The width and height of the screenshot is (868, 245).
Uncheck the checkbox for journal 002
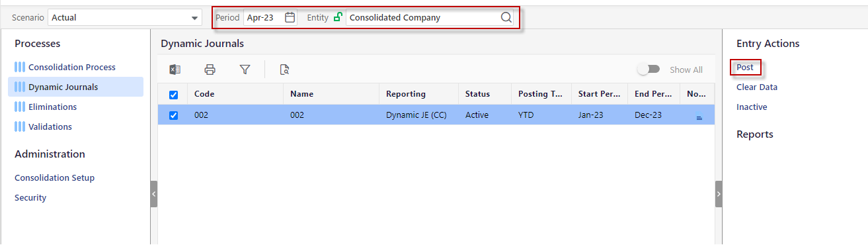tap(173, 115)
